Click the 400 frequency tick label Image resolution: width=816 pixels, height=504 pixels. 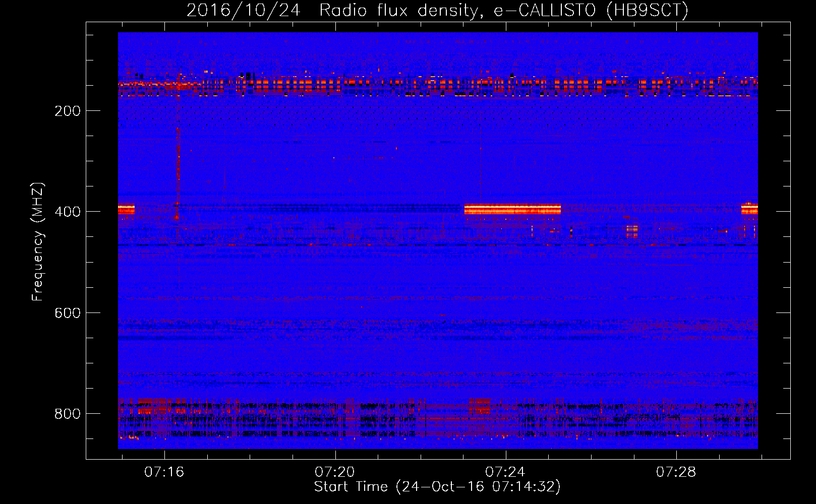68,212
